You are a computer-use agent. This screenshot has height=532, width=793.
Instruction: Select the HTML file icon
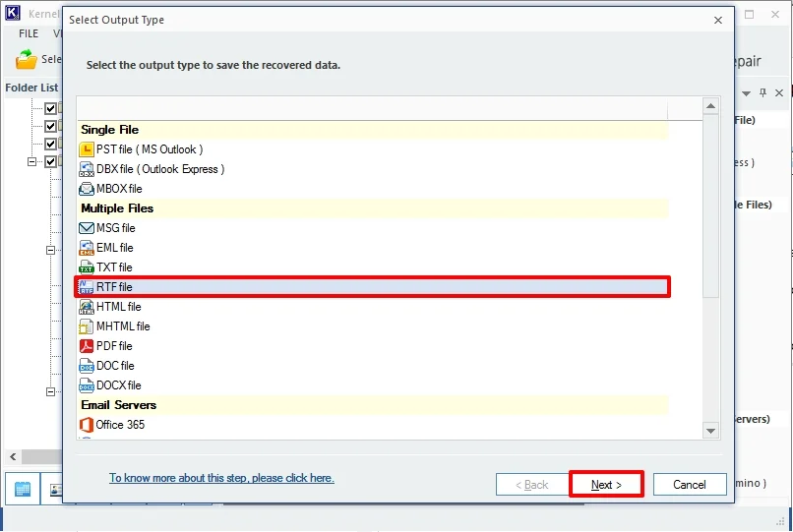[x=87, y=307]
